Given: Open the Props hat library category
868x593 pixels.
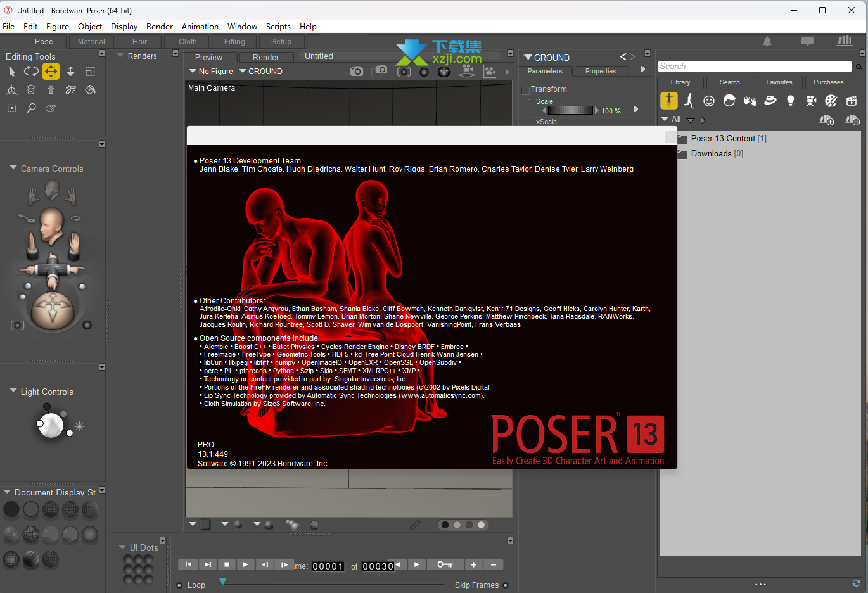Looking at the screenshot, I should pyautogui.click(x=770, y=100).
